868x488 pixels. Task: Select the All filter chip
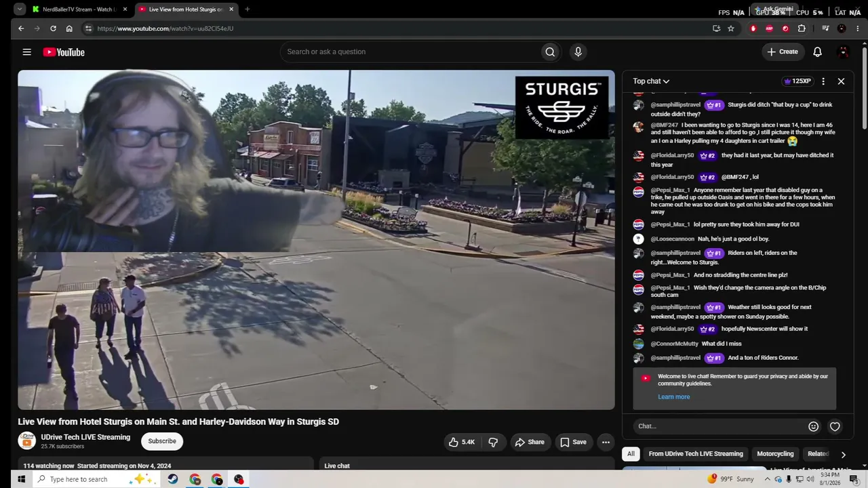631,454
